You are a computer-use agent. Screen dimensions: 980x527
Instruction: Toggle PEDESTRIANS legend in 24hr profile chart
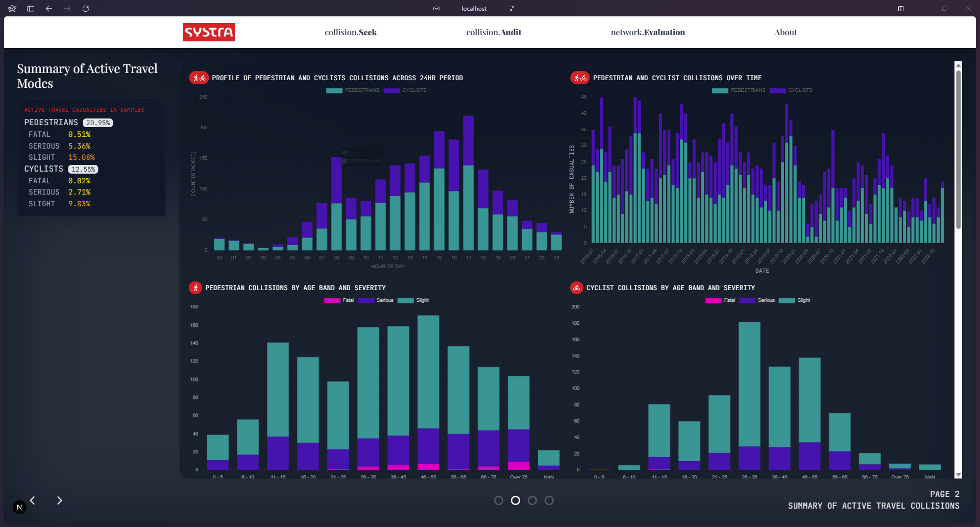(x=353, y=90)
